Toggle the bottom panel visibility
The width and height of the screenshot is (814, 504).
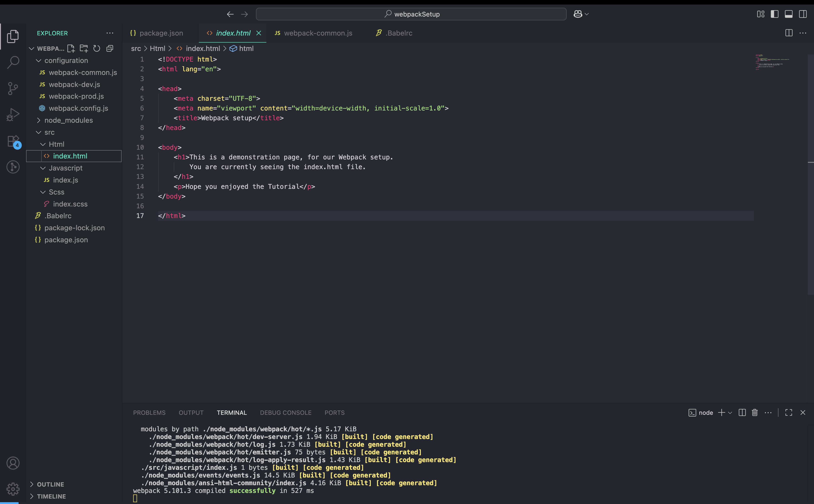pos(789,14)
